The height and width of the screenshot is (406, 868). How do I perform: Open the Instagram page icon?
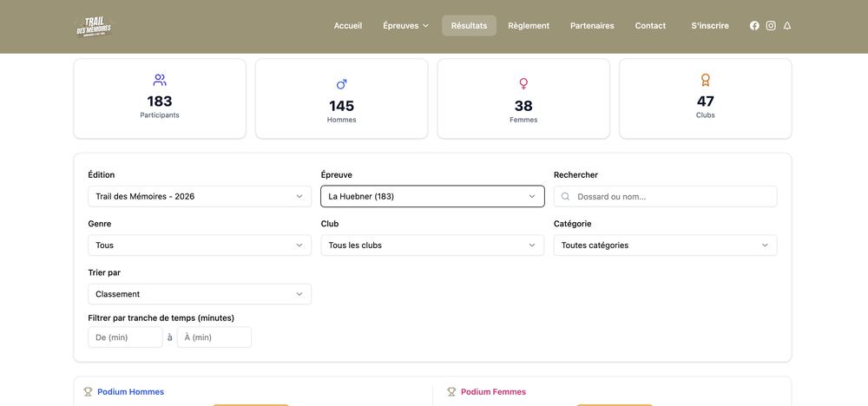pyautogui.click(x=771, y=25)
